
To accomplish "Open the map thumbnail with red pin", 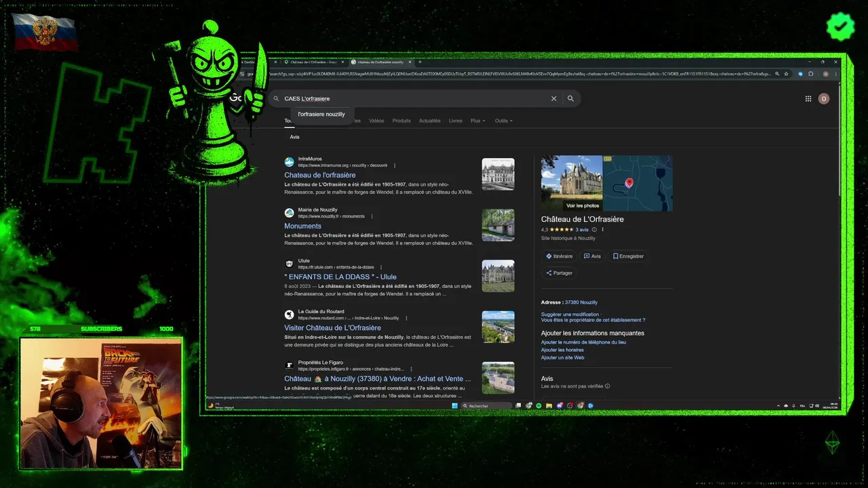I will coord(638,183).
